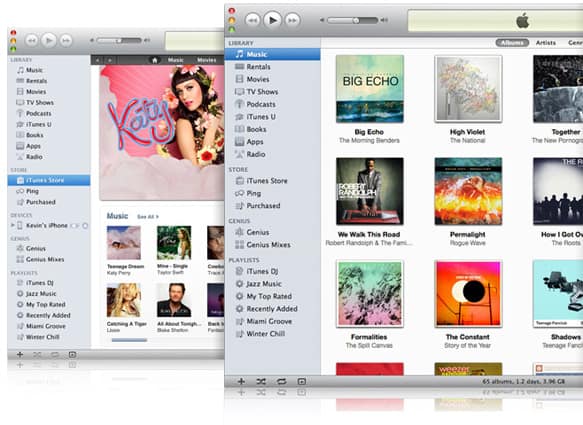Click the store forward navigation arrow
The width and height of the screenshot is (583, 425).
click(x=110, y=60)
